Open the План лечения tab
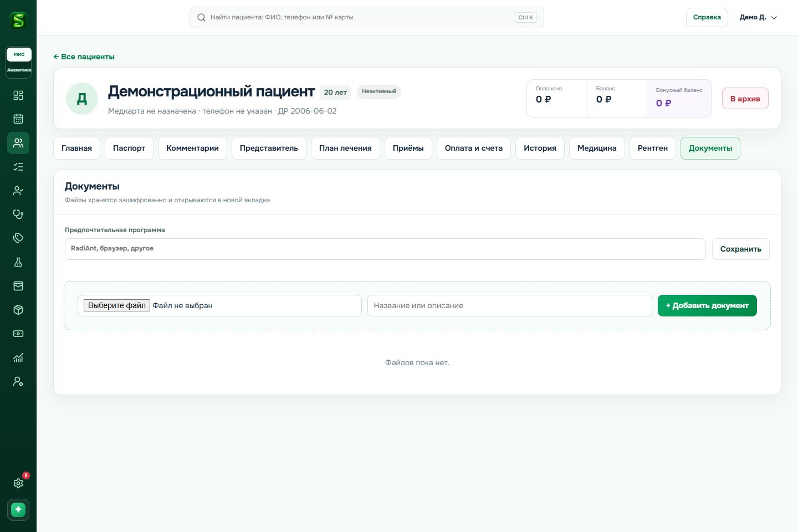The height and width of the screenshot is (532, 798). click(x=345, y=148)
